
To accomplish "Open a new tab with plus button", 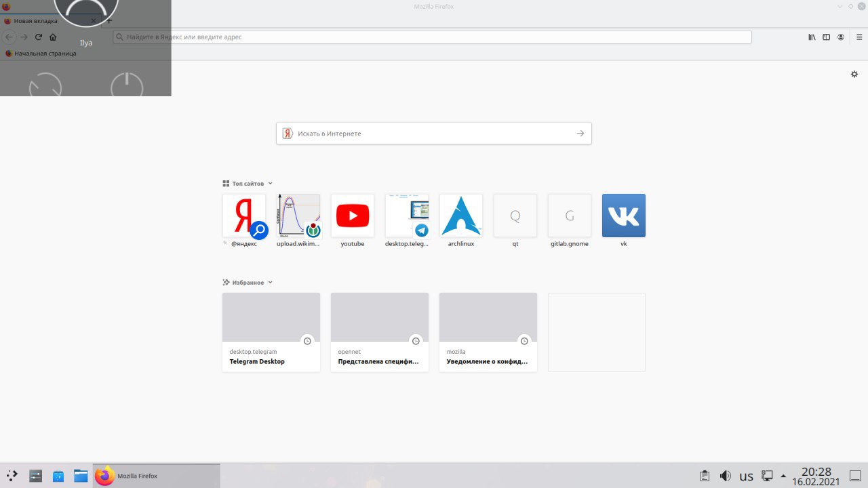I will click(x=109, y=21).
